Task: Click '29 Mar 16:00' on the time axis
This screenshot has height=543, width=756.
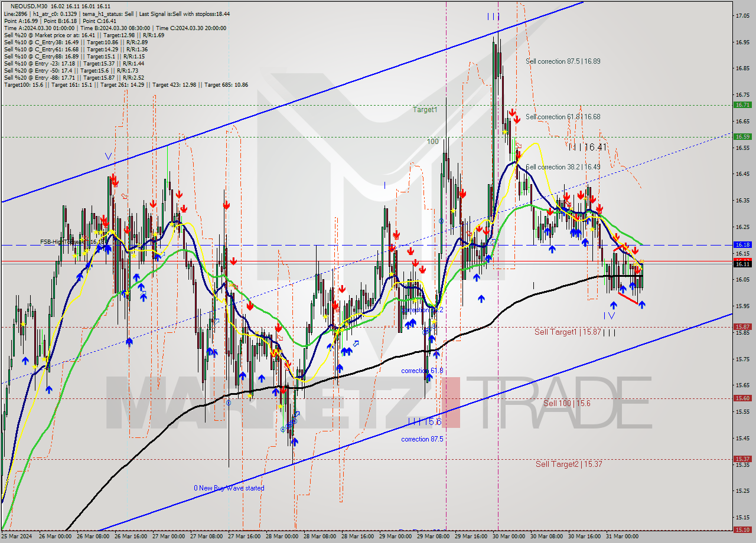Action: pyautogui.click(x=471, y=537)
